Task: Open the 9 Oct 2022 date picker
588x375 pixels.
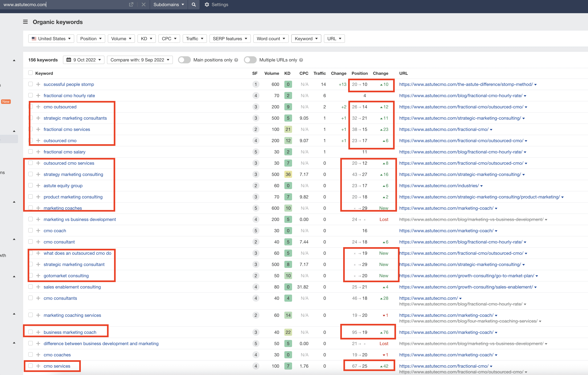Action: point(84,60)
